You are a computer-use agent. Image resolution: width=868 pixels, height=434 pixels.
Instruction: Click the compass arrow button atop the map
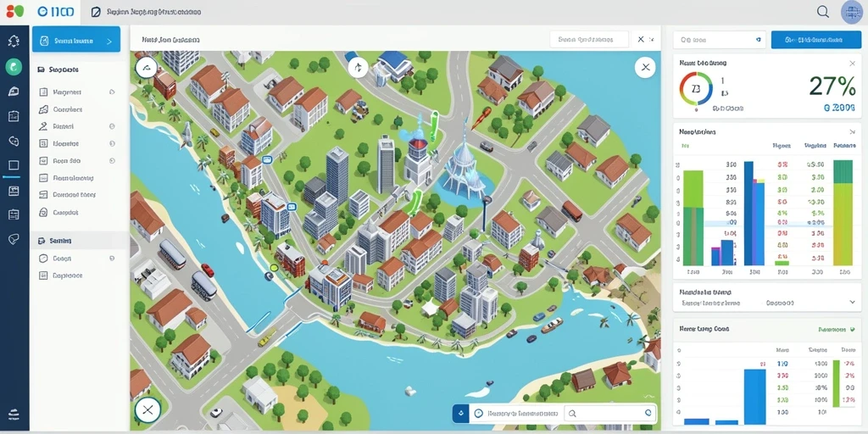click(x=359, y=68)
